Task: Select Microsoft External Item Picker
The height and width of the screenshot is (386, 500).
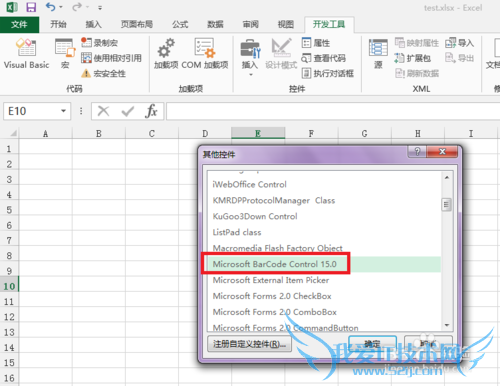Action: pyautogui.click(x=271, y=280)
